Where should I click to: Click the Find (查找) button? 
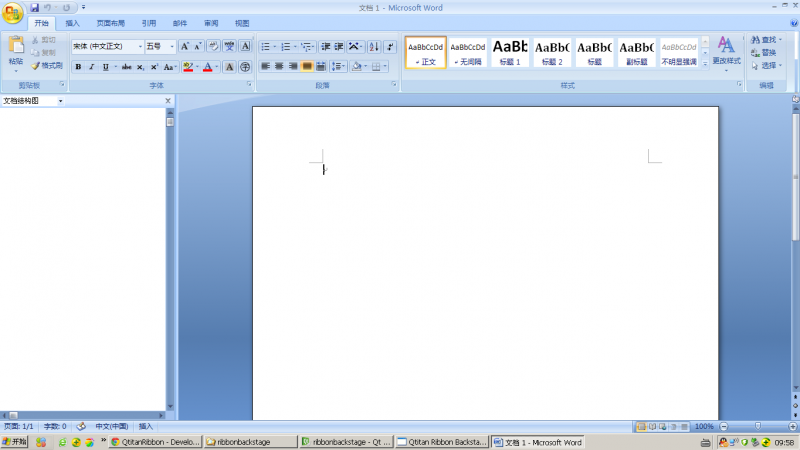763,40
